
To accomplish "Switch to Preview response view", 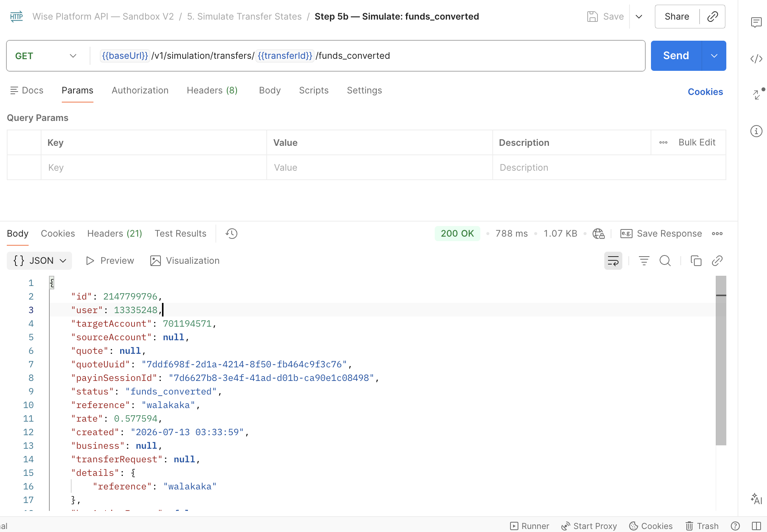I will 110,261.
